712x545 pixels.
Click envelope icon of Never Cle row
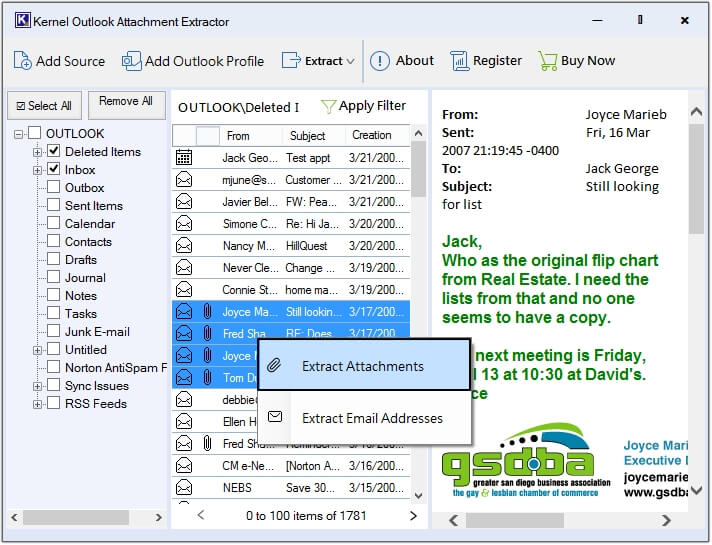click(x=184, y=268)
